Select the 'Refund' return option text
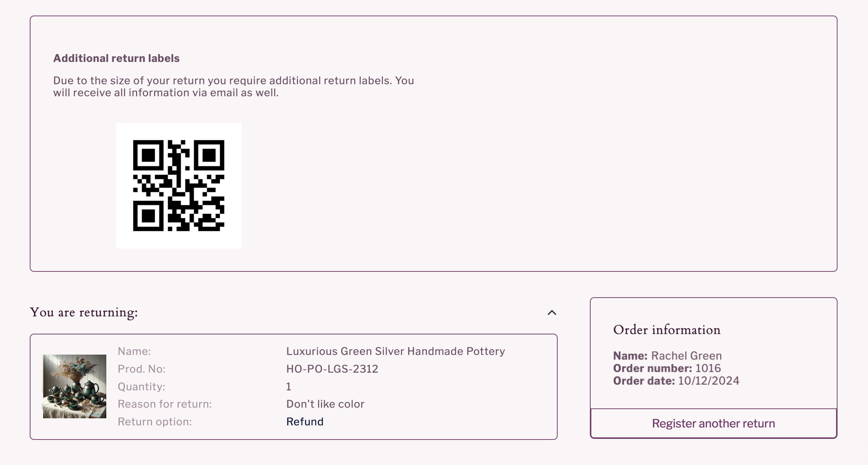Viewport: 868px width, 465px height. point(305,421)
